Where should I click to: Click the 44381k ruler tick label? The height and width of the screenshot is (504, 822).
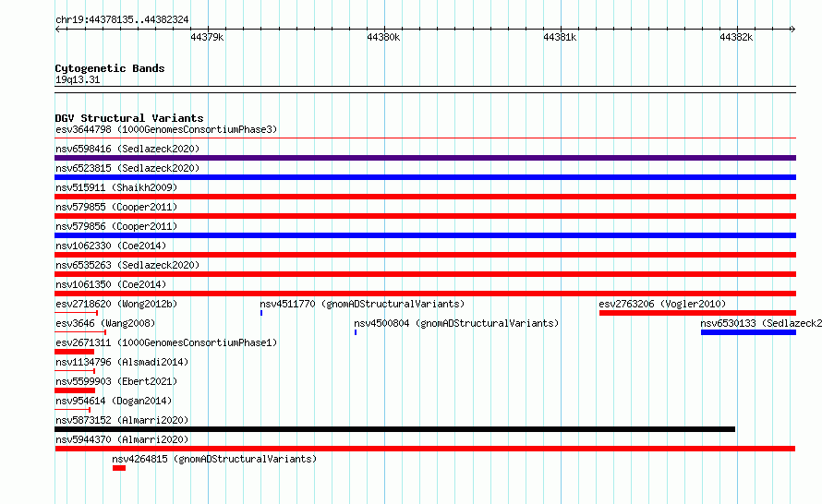(560, 37)
